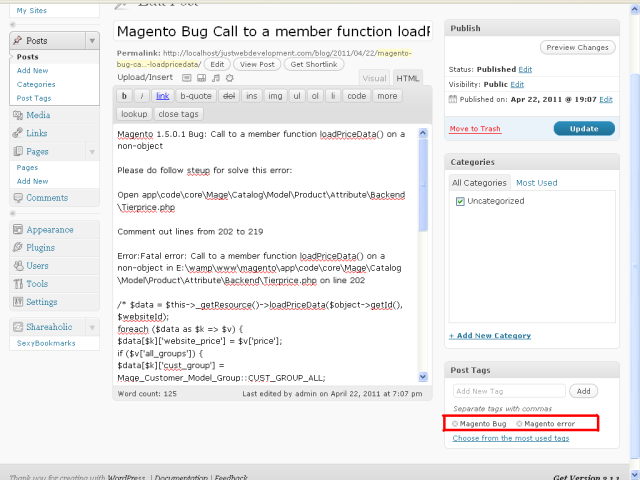Edit the post Status
The image size is (640, 480).
[x=525, y=69]
